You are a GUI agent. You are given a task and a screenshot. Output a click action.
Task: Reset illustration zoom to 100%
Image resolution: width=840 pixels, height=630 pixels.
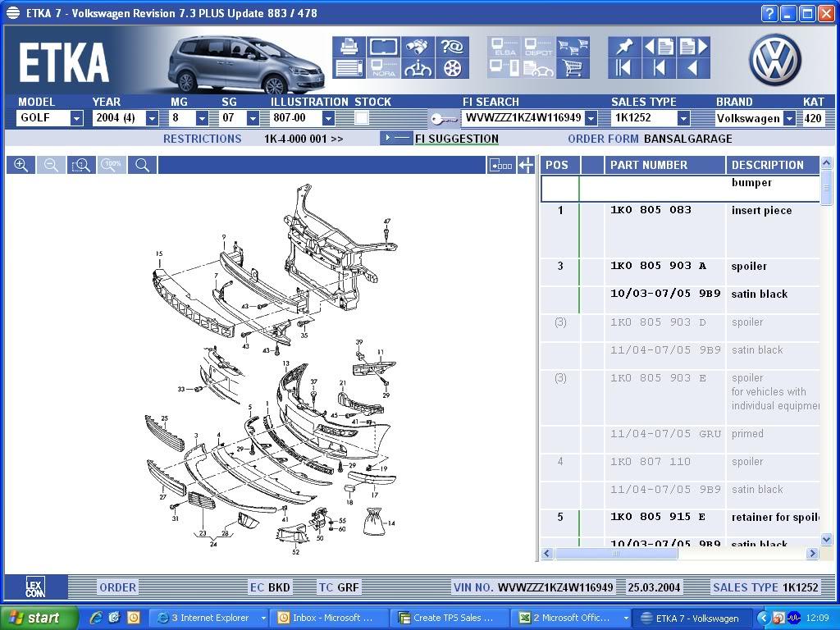pos(112,165)
